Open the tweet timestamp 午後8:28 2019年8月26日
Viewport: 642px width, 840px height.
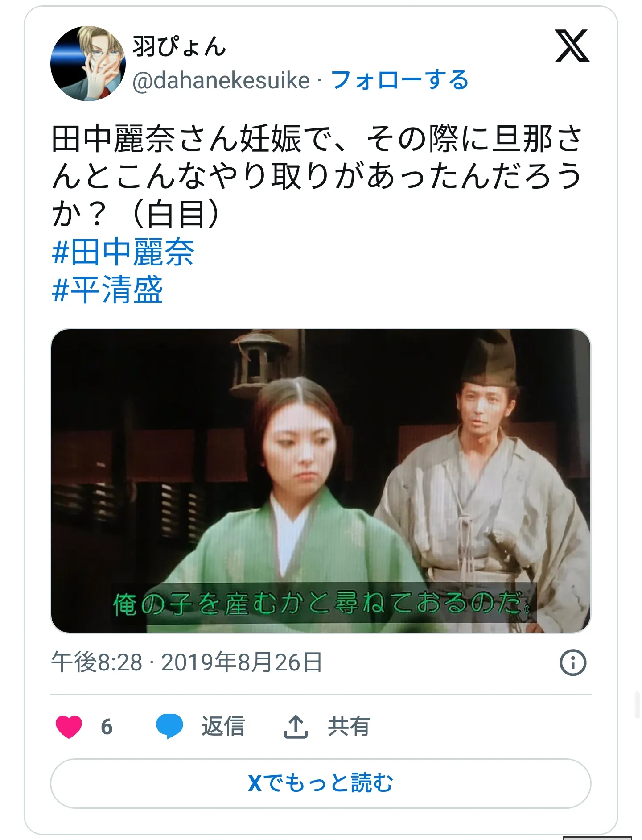pyautogui.click(x=186, y=662)
